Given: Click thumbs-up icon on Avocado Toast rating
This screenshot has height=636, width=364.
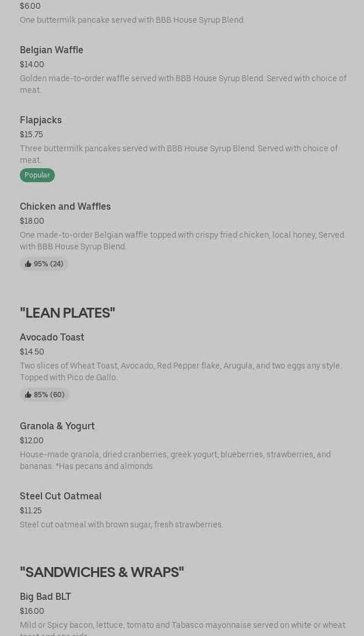Looking at the screenshot, I should [28, 395].
